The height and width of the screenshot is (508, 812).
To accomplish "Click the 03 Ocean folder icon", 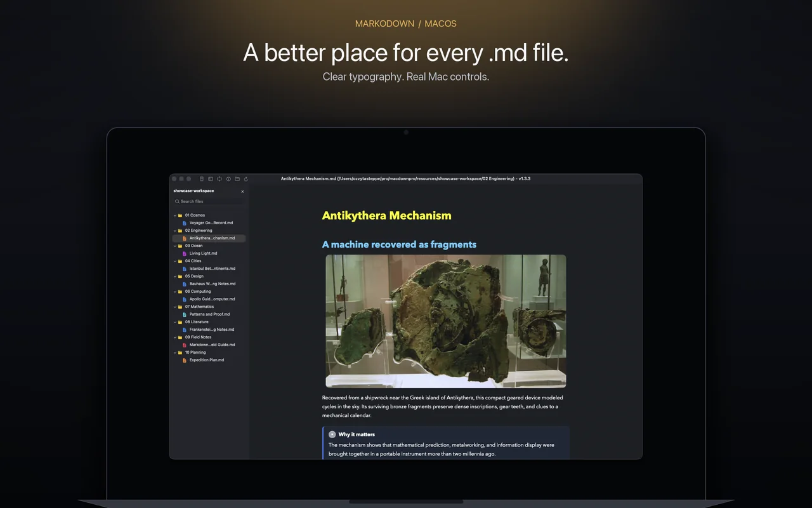I will 180,246.
